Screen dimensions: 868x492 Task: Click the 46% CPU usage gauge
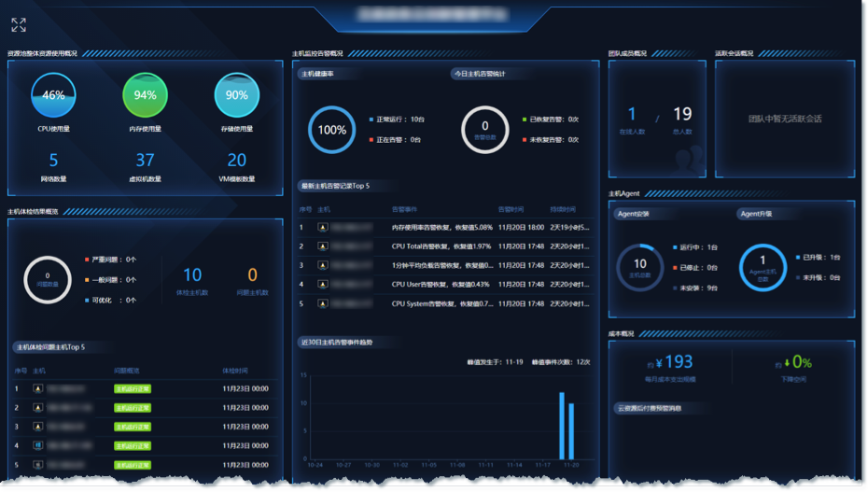53,95
